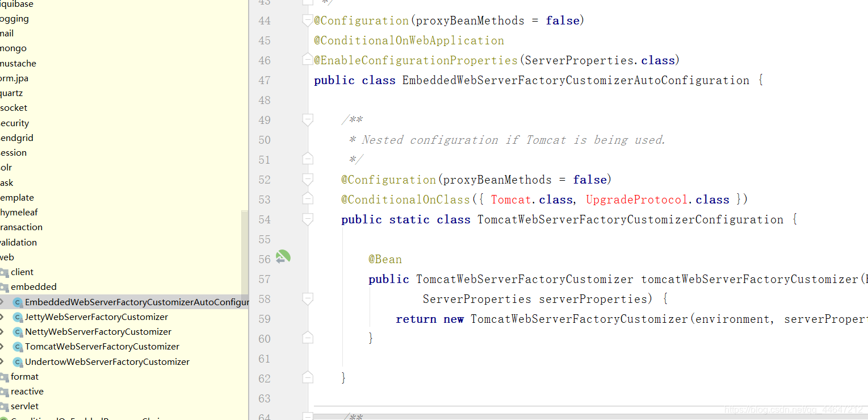Click the class icon next to NettyWebServerFactoryCustomizer
The width and height of the screenshot is (868, 420).
(18, 332)
